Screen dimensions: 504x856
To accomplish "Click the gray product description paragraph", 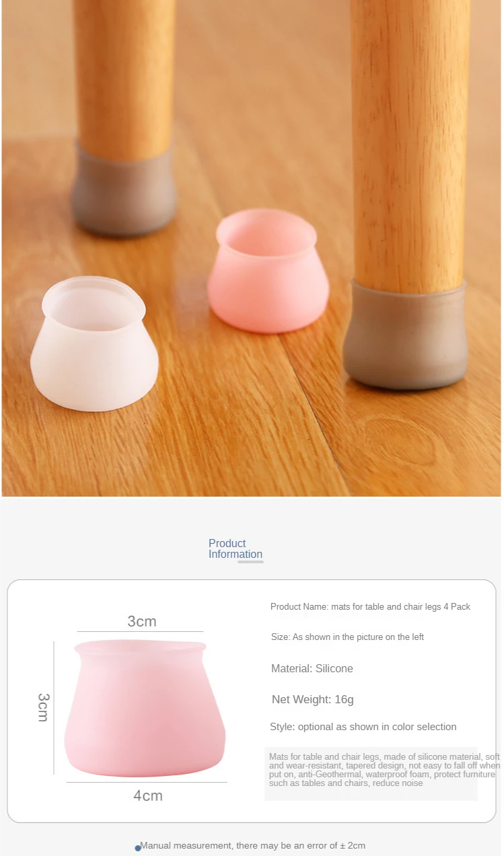I will click(x=384, y=770).
